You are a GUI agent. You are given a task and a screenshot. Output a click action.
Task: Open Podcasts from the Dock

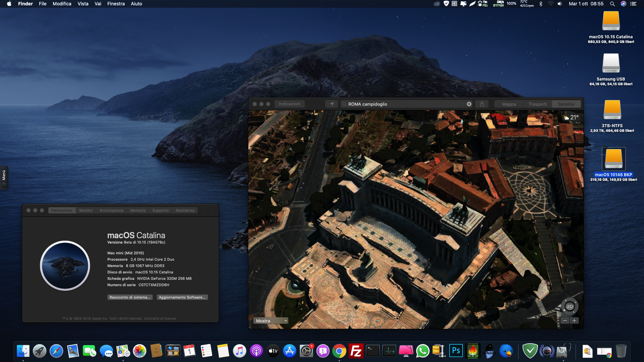click(x=256, y=351)
